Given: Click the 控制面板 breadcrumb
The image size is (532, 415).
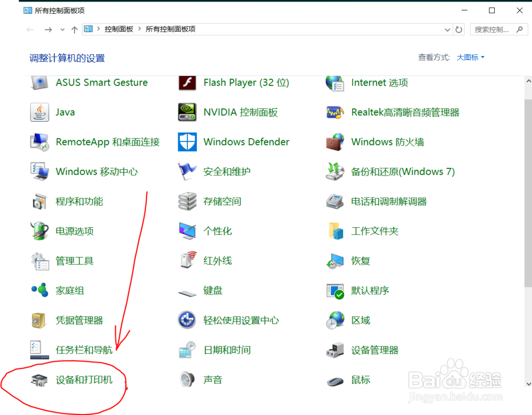Looking at the screenshot, I should pos(119,29).
